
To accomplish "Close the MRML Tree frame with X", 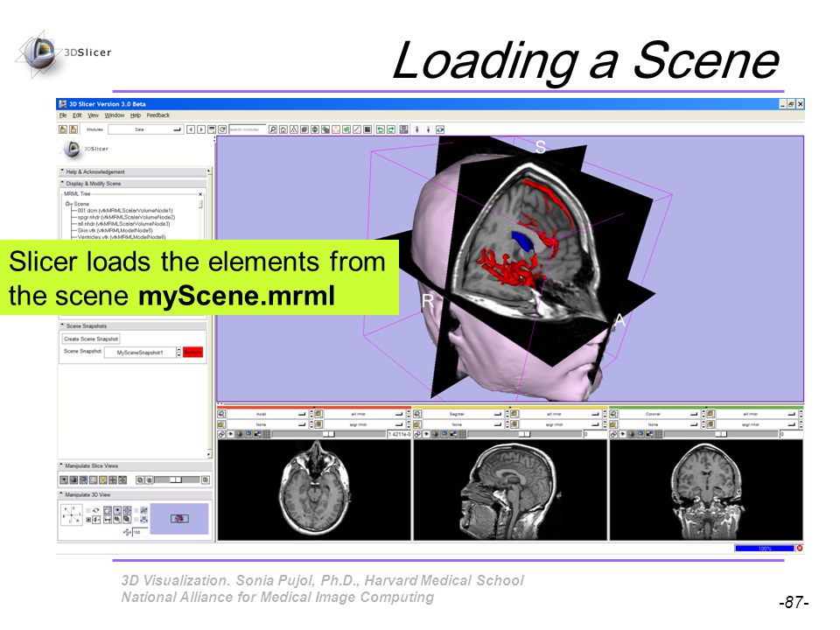I will coord(200,194).
